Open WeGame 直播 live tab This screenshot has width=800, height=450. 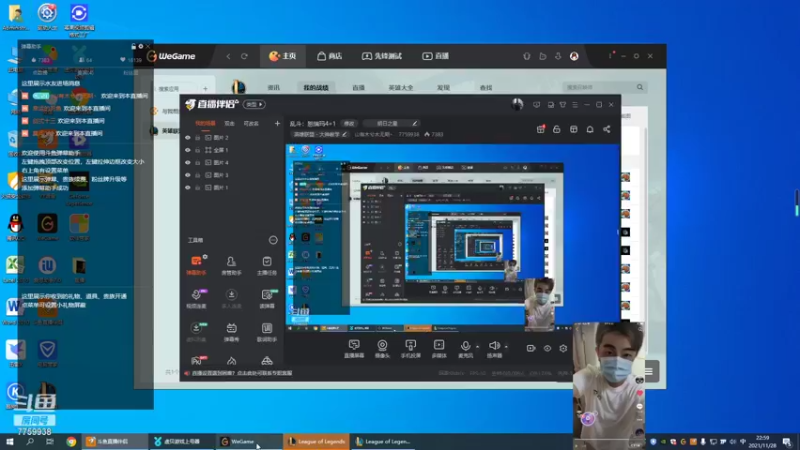coord(435,56)
